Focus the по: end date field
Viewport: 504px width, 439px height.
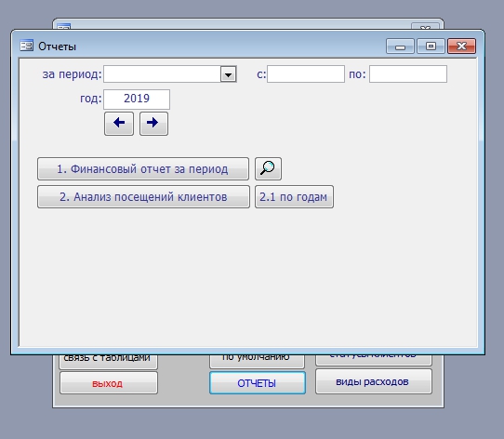408,74
